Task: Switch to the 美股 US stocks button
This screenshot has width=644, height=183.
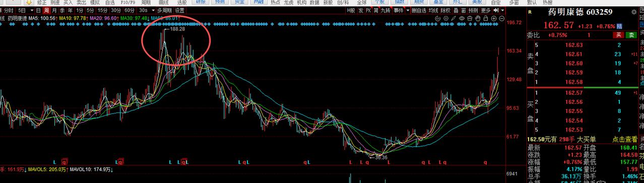Action: pos(477,2)
